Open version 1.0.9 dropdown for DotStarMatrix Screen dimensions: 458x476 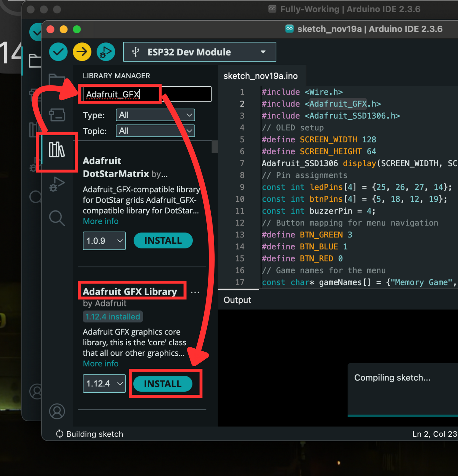[104, 241]
